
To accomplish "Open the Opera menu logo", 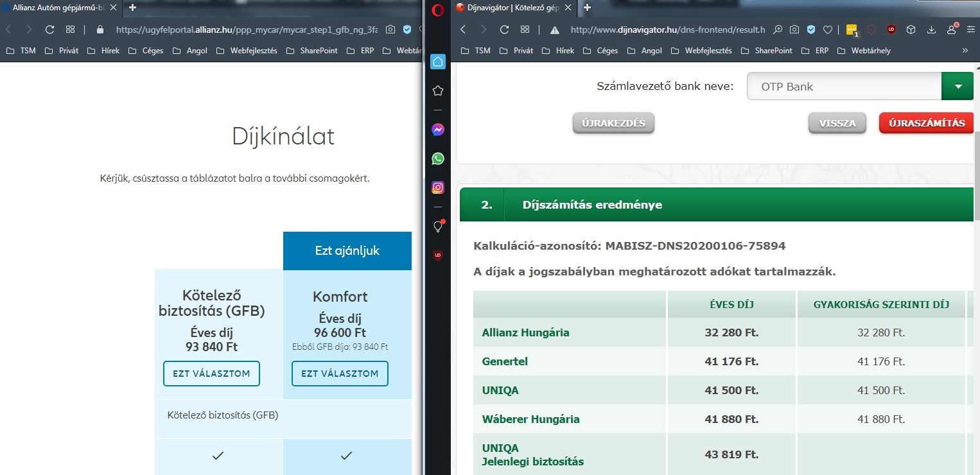I will [x=438, y=9].
